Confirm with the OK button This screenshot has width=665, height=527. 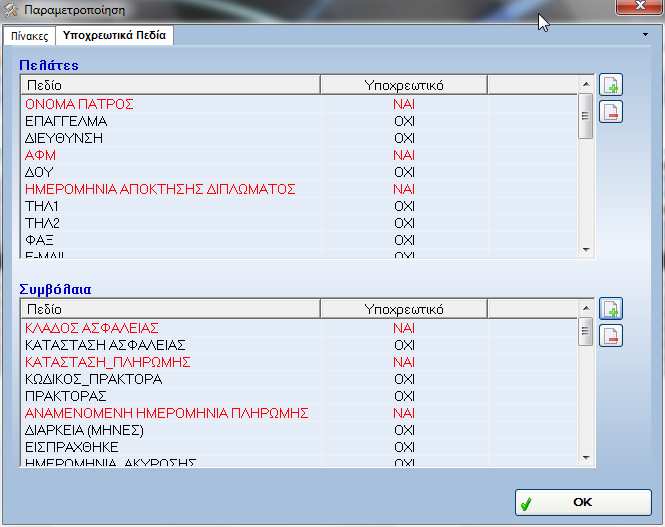pos(583,502)
